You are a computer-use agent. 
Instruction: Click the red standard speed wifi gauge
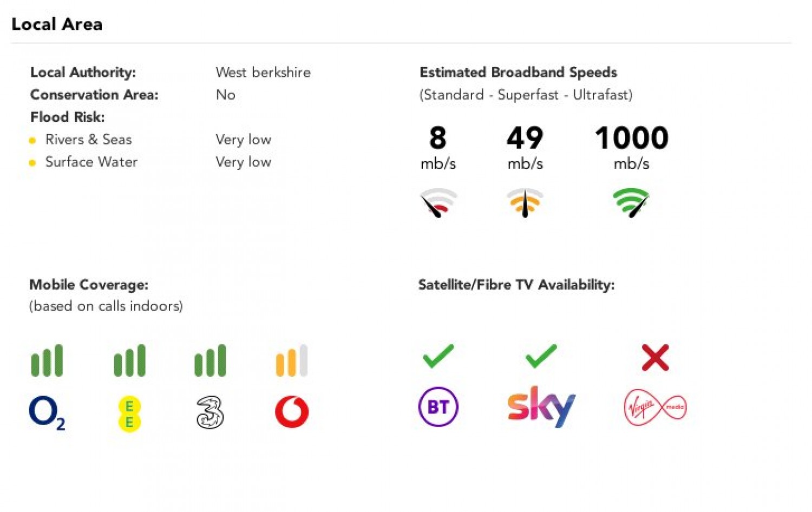click(438, 202)
